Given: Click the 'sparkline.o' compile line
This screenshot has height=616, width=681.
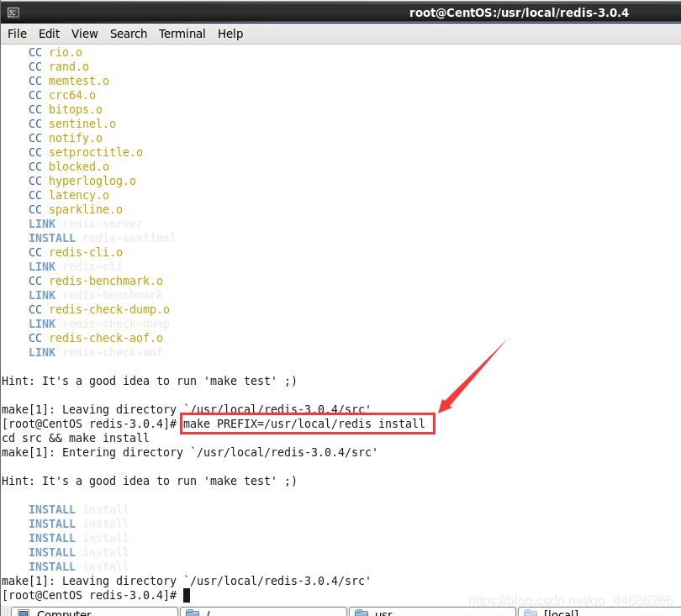Looking at the screenshot, I should tap(76, 210).
